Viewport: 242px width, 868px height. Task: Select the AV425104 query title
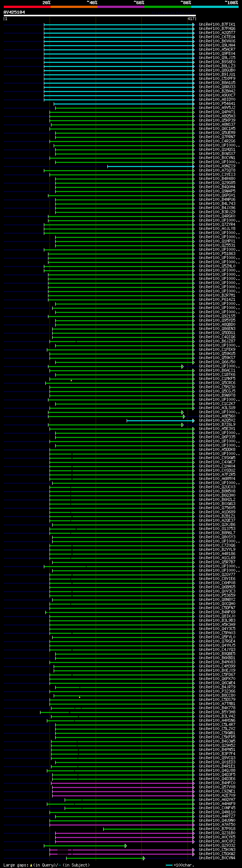pos(14,12)
